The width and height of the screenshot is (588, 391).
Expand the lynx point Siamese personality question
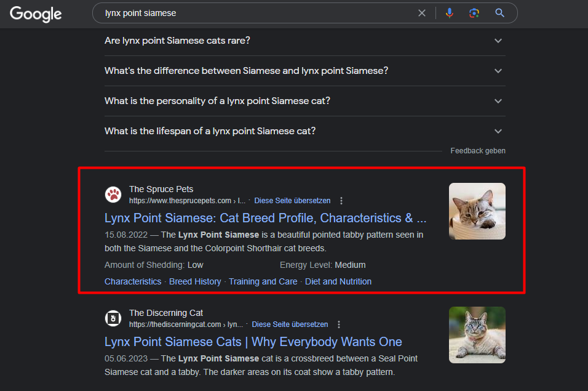coord(305,101)
